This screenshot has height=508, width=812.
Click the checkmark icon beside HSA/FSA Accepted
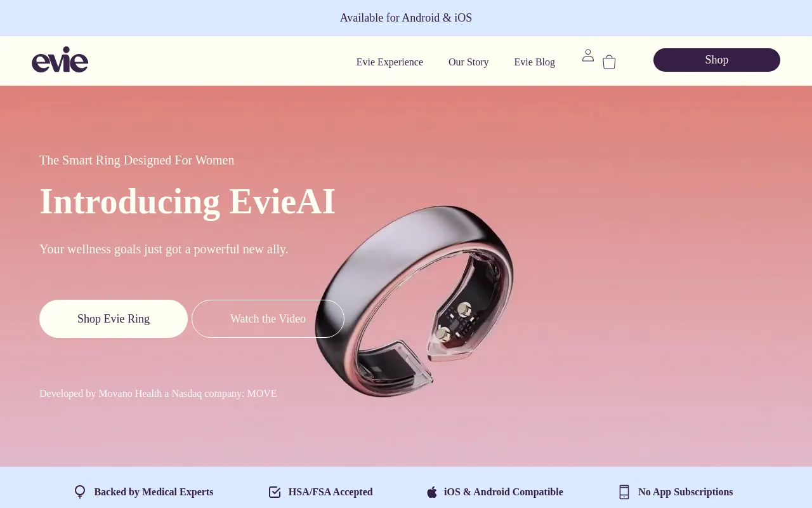pyautogui.click(x=275, y=492)
